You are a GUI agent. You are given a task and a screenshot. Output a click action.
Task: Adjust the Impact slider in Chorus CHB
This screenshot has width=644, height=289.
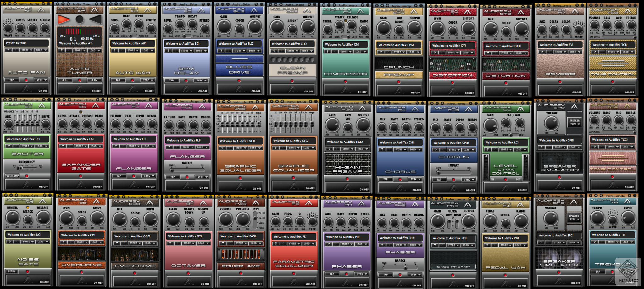tap(454, 172)
